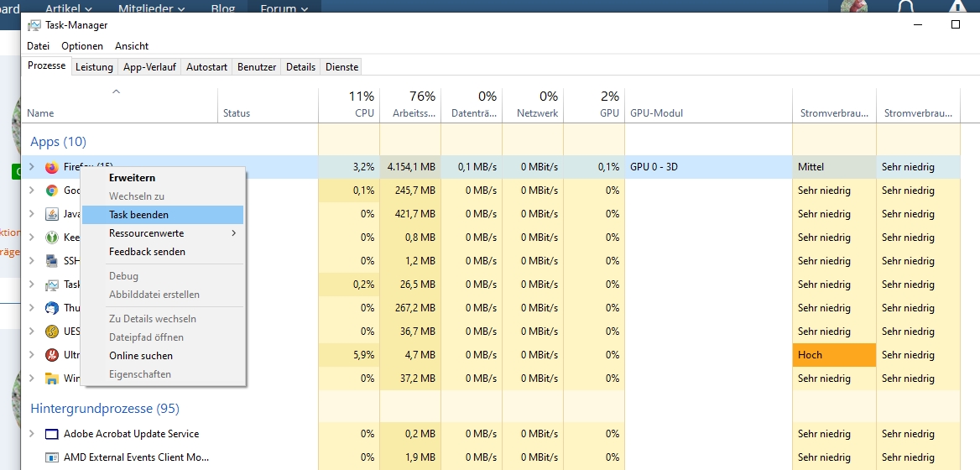This screenshot has width=980, height=470.
Task: Sort by the Arbeitsspeicher column header
Action: click(413, 105)
